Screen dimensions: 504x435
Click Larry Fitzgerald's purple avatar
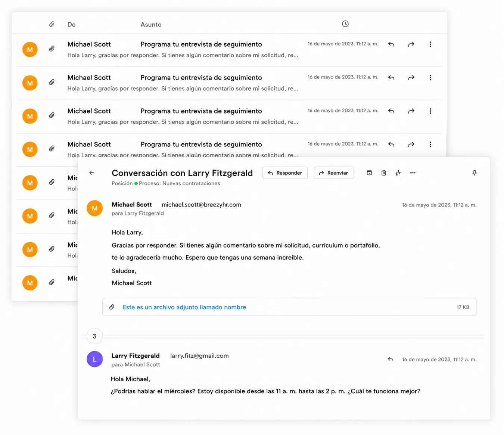tap(95, 359)
